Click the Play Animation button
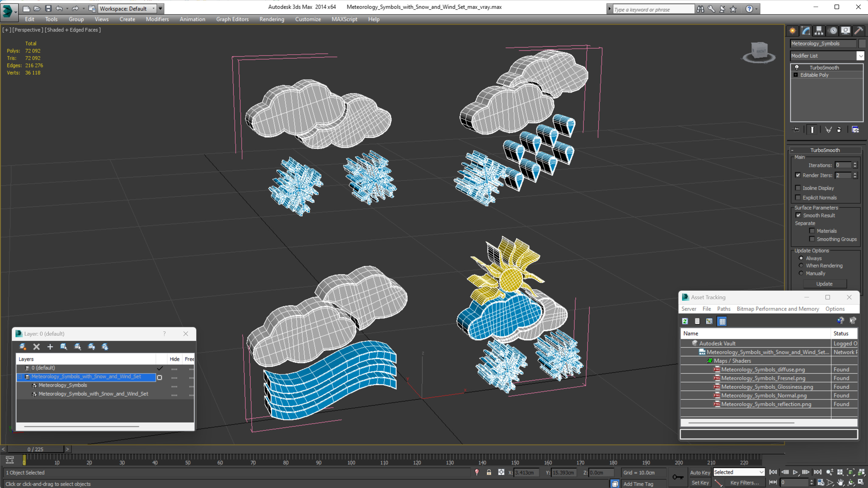The height and width of the screenshot is (488, 868). coord(795,472)
